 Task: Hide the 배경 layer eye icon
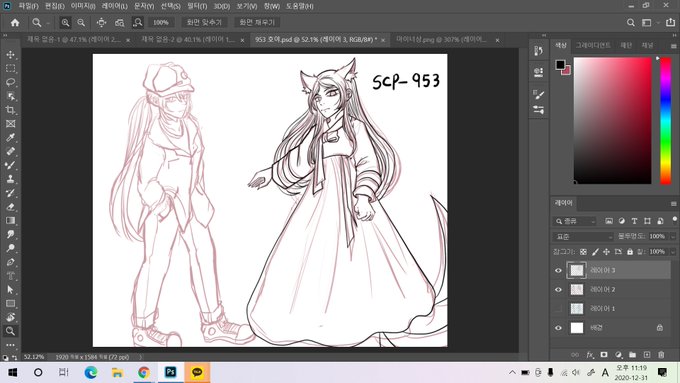(558, 327)
